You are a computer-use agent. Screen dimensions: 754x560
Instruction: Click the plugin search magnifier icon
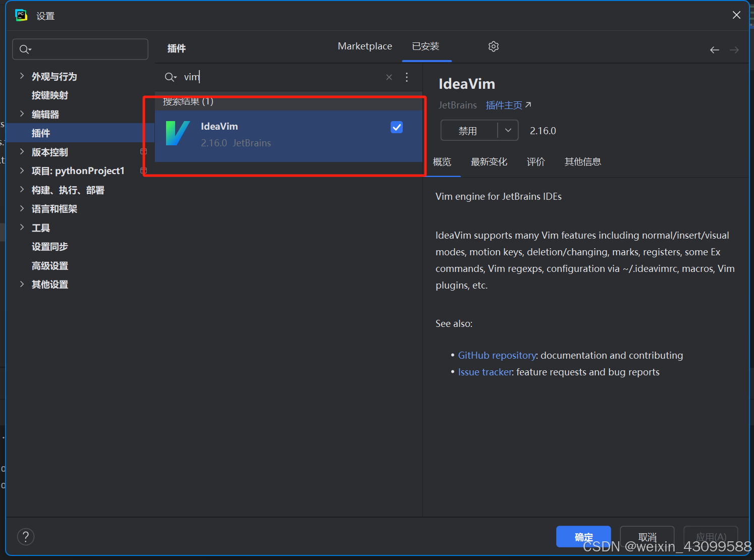pyautogui.click(x=171, y=77)
